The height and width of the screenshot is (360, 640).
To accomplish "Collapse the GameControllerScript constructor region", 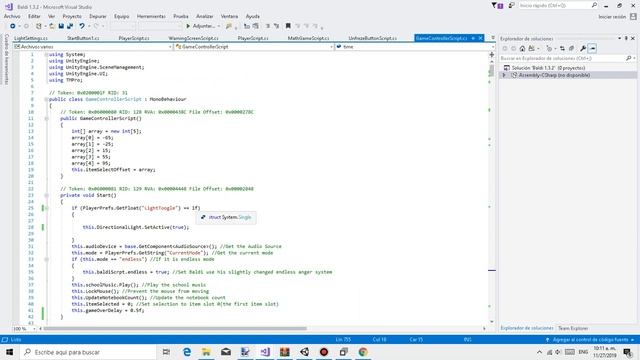I will coord(46,118).
